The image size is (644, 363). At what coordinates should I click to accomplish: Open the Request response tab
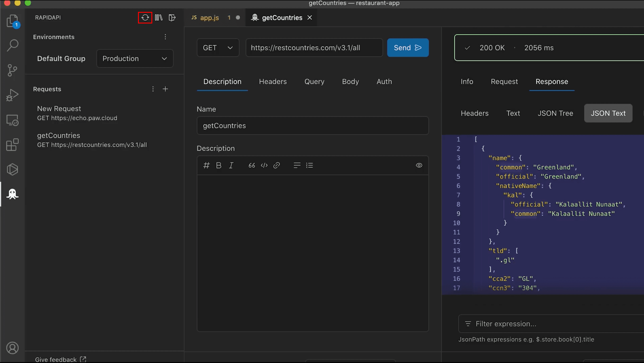pos(504,81)
